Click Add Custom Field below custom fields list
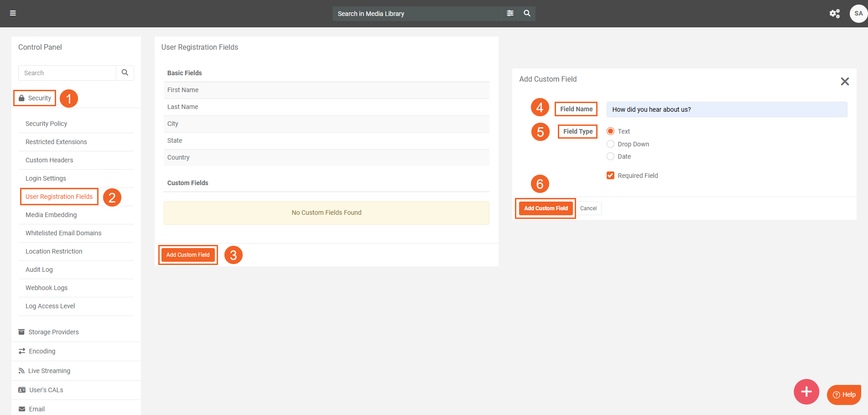The image size is (868, 415). (x=188, y=255)
